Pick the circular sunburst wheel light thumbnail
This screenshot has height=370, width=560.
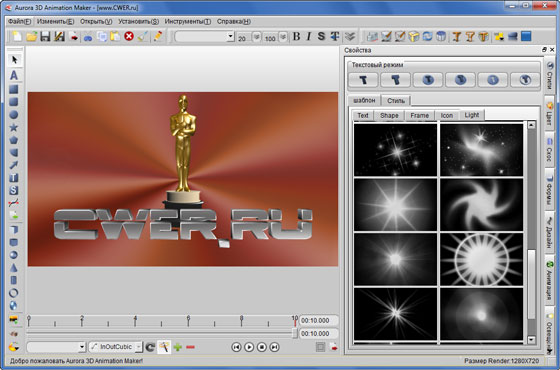(x=481, y=259)
